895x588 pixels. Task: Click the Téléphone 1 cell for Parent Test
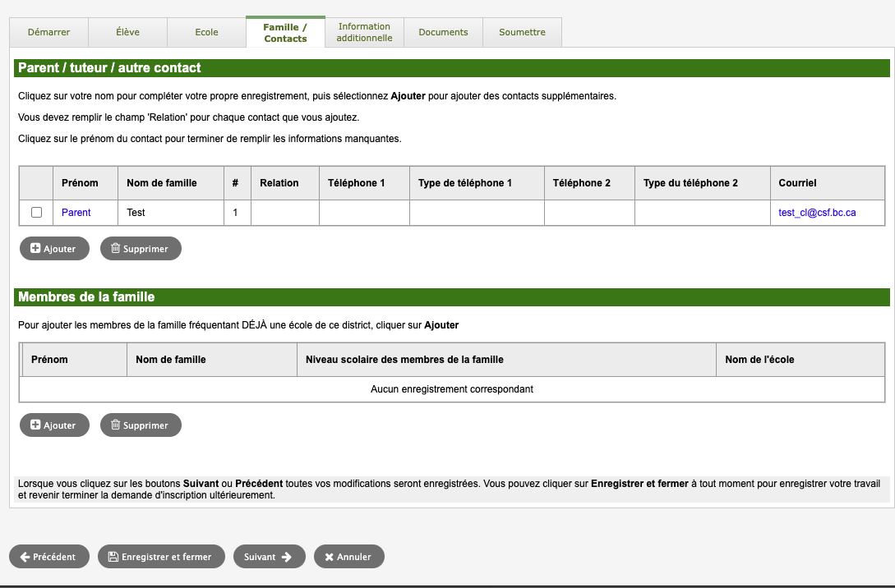click(x=364, y=213)
